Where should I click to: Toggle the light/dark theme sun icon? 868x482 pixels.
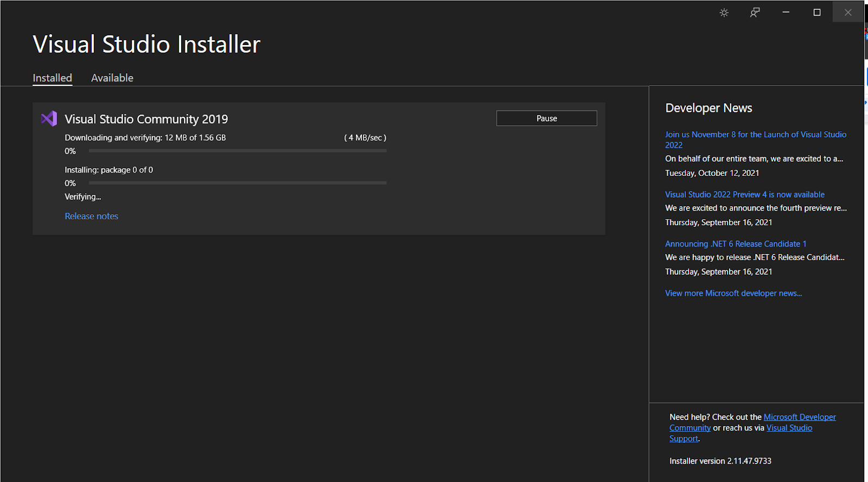(x=724, y=12)
